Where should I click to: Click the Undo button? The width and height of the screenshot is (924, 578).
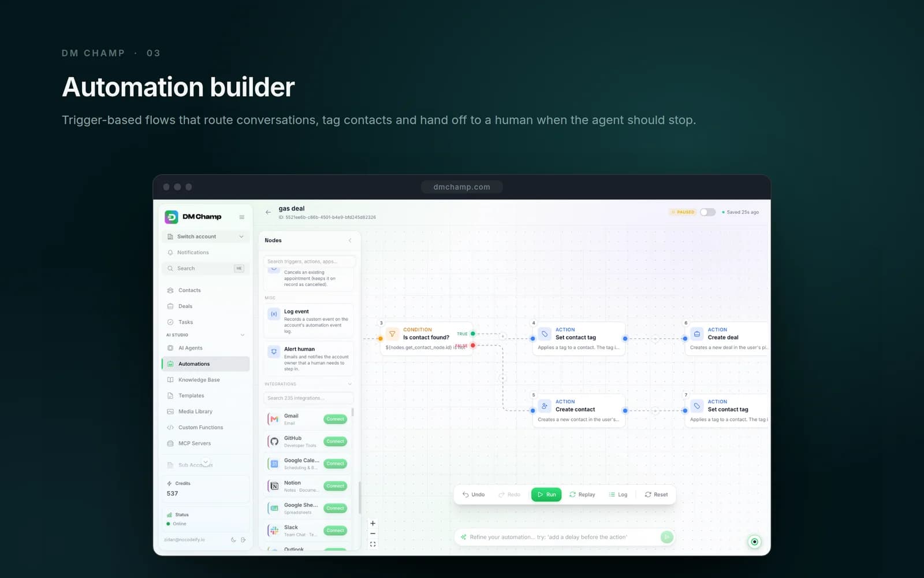tap(474, 495)
